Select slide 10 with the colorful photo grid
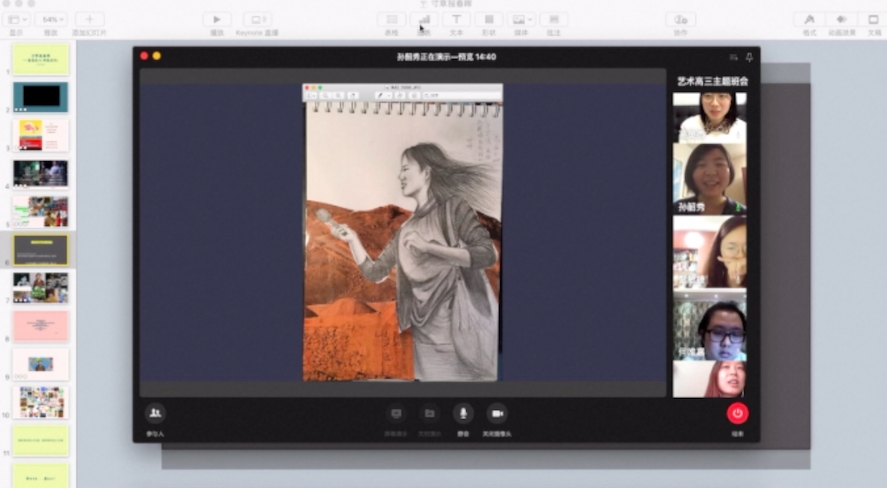 click(41, 402)
